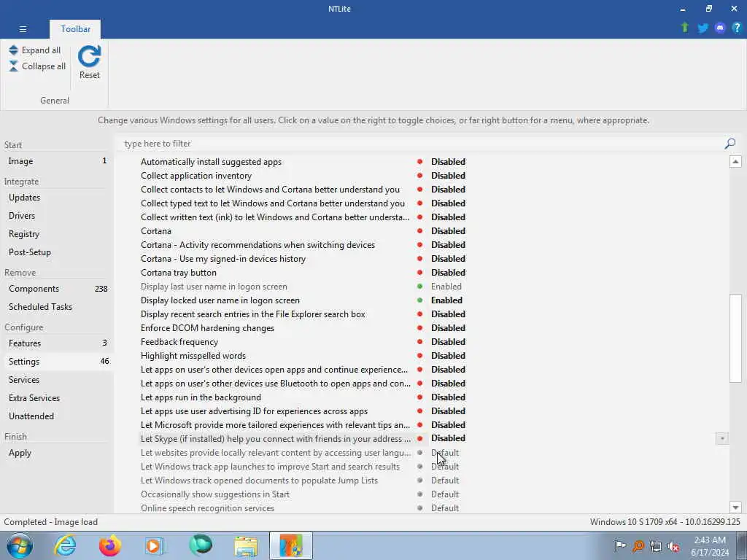The height and width of the screenshot is (560, 747).
Task: Click the search magnifier icon in the filter bar
Action: [729, 144]
